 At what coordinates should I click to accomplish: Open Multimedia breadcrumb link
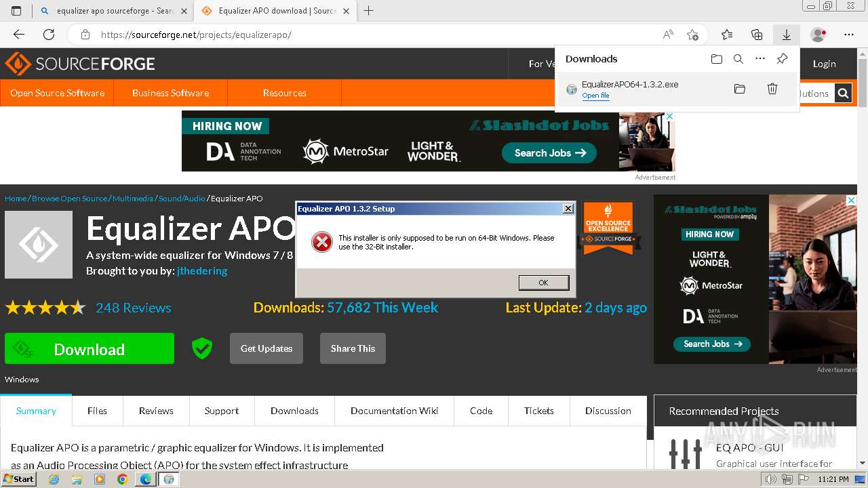(133, 199)
